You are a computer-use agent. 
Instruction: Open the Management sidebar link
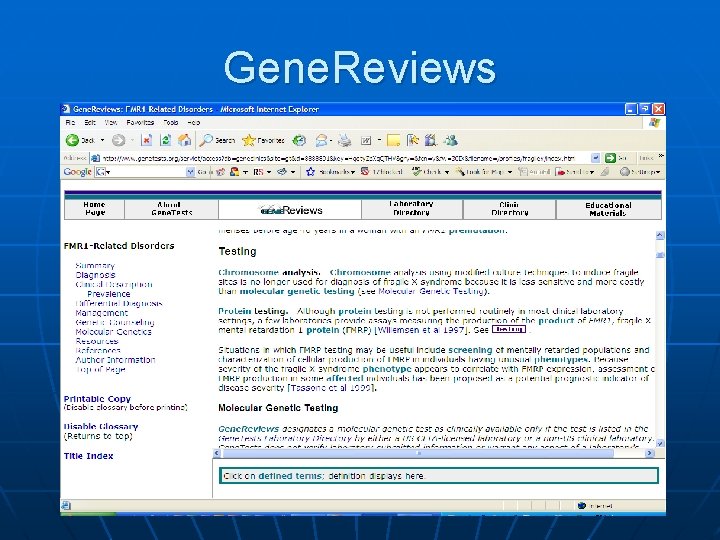coord(101,313)
